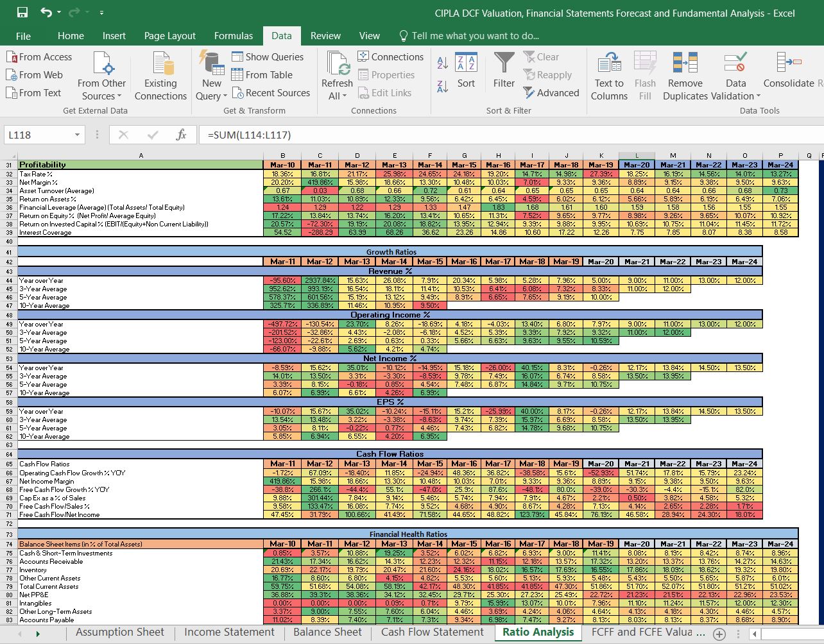Add a new sheet with plus button

click(719, 634)
